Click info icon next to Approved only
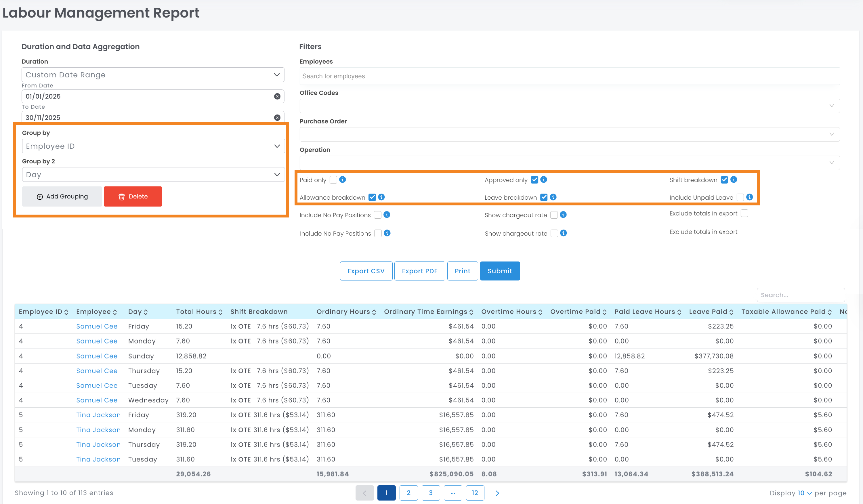Screen dimensions: 863x504 (543, 180)
